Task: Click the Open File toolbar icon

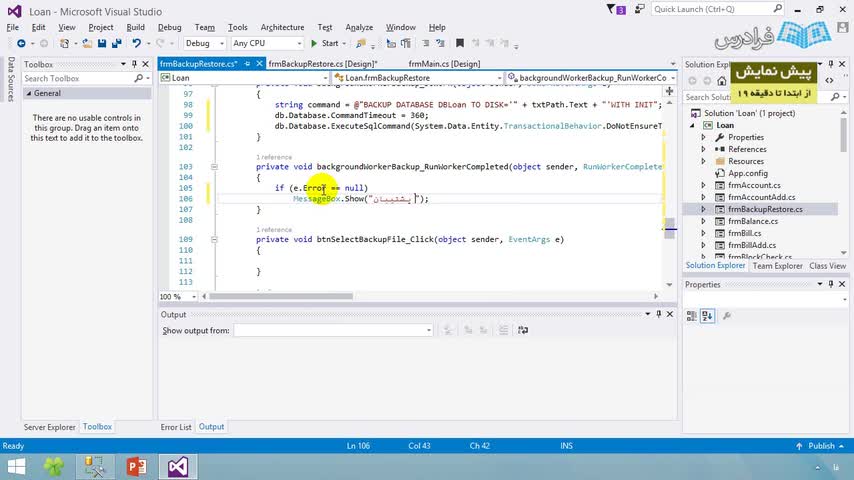Action: click(87, 43)
